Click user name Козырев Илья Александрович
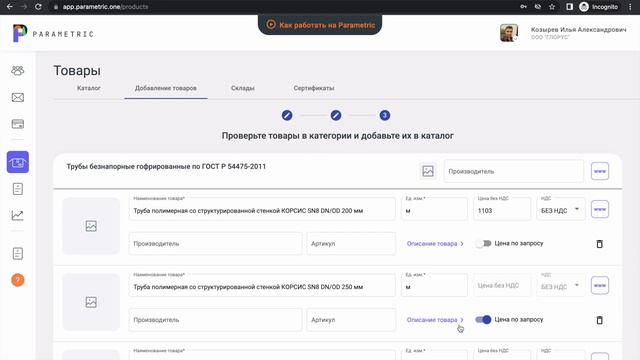The height and width of the screenshot is (360, 640). [578, 29]
